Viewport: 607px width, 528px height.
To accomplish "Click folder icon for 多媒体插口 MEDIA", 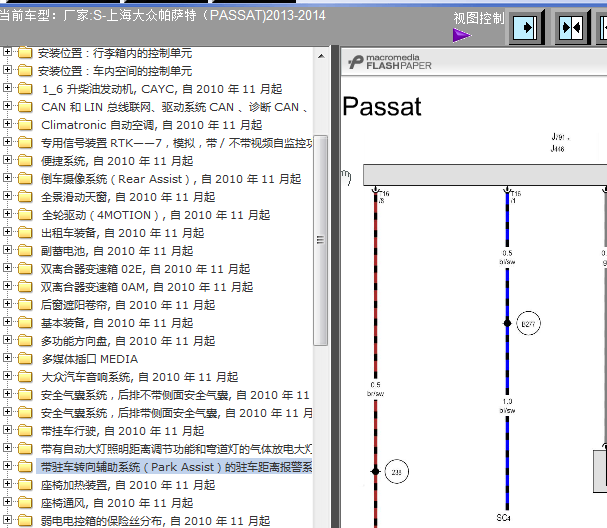I will [25, 359].
